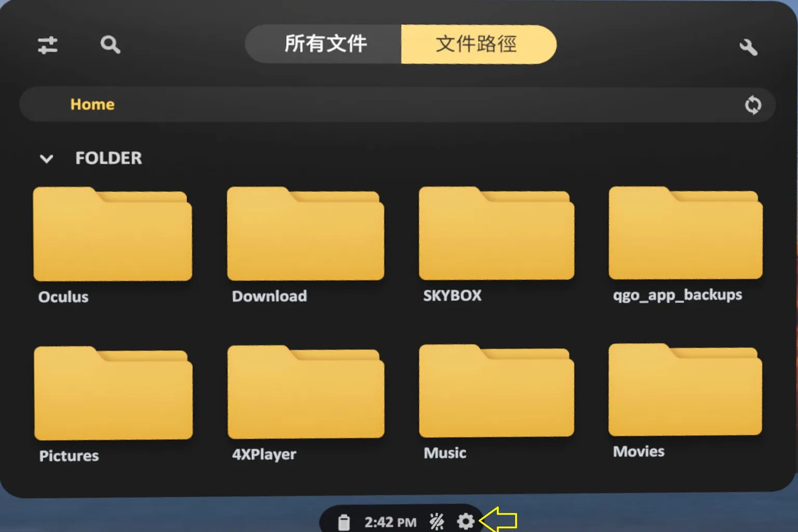Image resolution: width=798 pixels, height=532 pixels.
Task: Open the filter and sort sliders icon
Action: (x=48, y=45)
